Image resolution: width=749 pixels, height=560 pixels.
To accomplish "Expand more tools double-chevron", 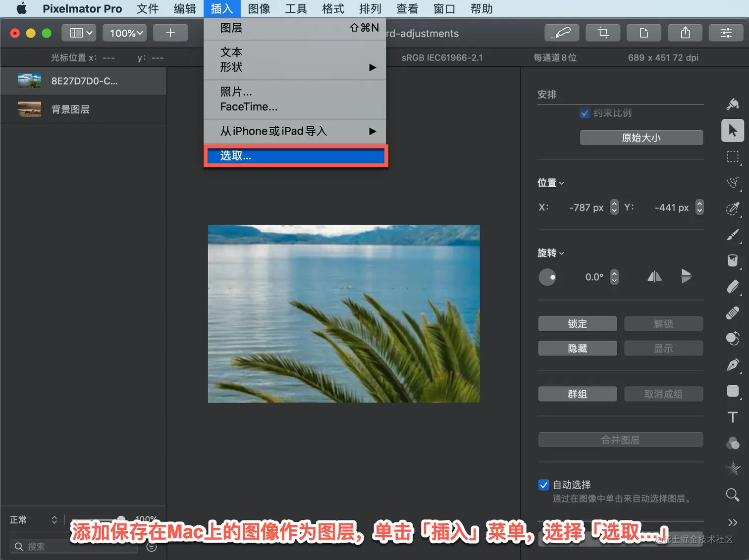I will pyautogui.click(x=733, y=522).
